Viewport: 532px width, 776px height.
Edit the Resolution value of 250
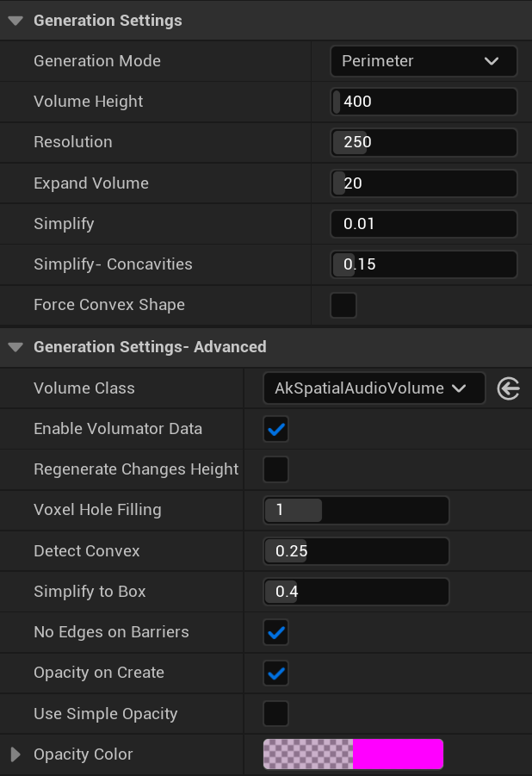click(424, 141)
